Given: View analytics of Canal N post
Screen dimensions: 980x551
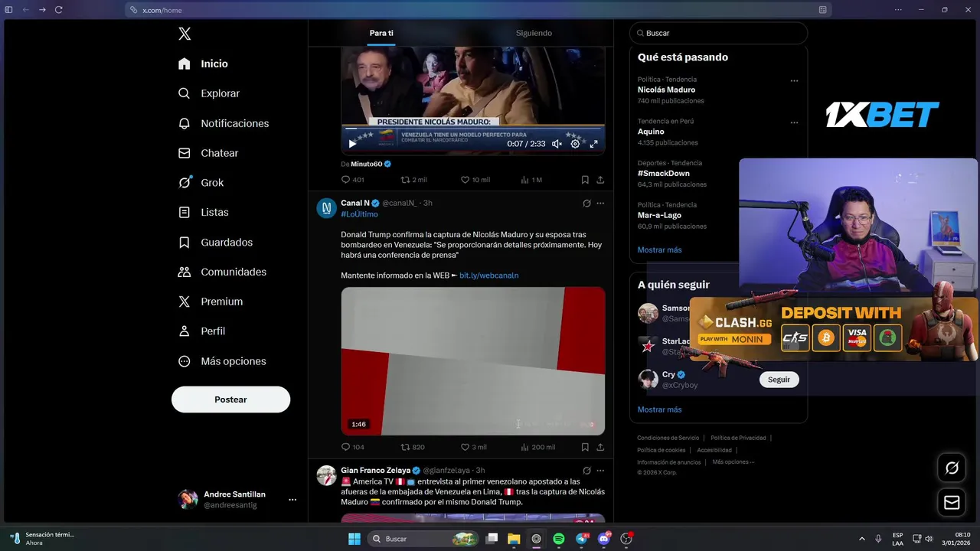Looking at the screenshot, I should [x=537, y=447].
